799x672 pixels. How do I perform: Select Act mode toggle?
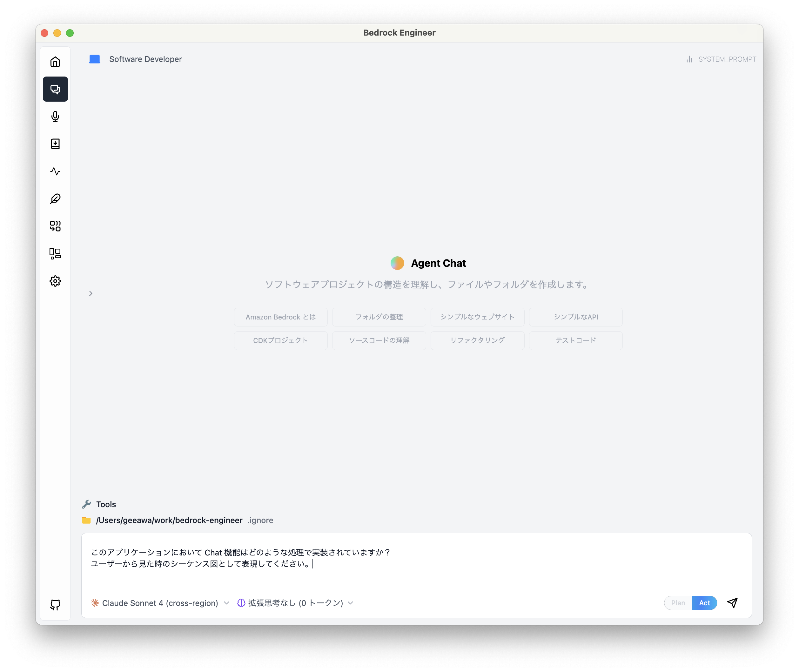tap(704, 603)
